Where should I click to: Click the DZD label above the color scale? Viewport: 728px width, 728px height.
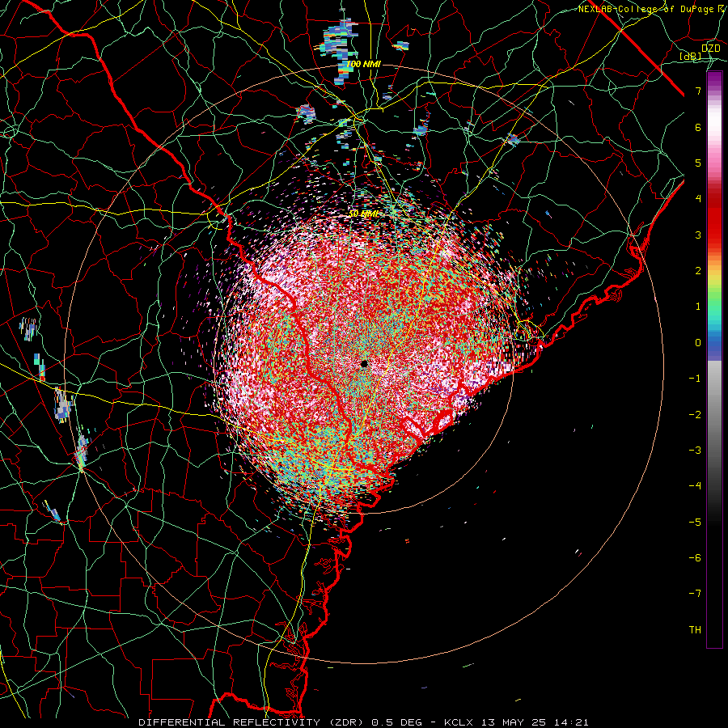[711, 49]
